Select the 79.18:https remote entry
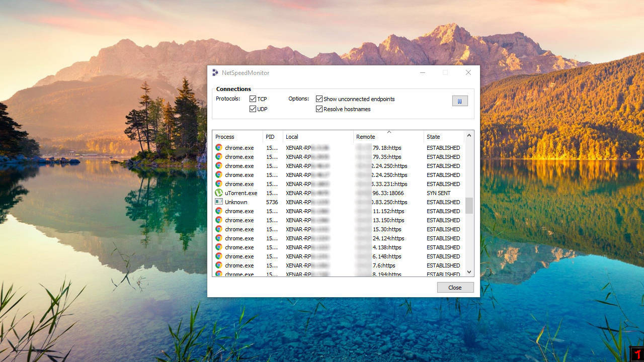 [387, 148]
